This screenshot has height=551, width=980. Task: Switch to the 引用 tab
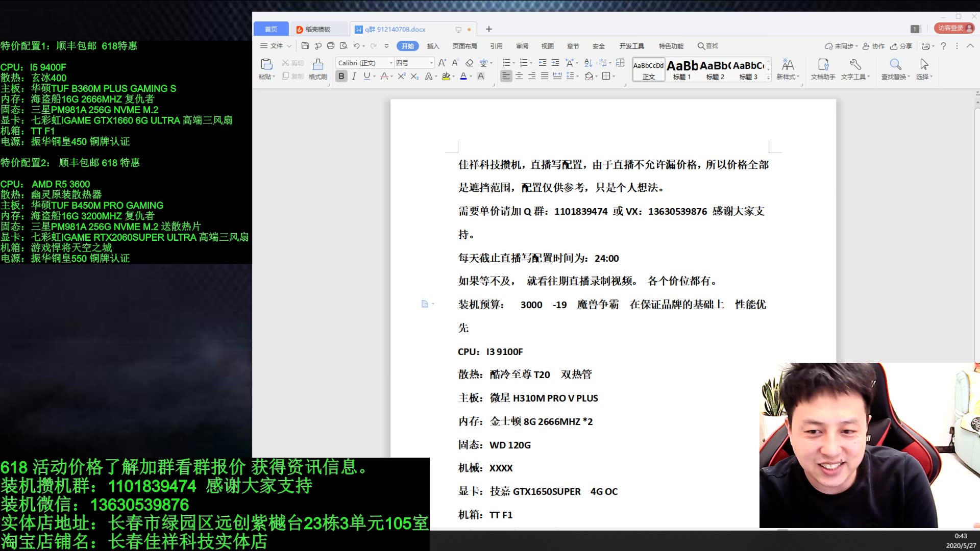[x=496, y=46]
